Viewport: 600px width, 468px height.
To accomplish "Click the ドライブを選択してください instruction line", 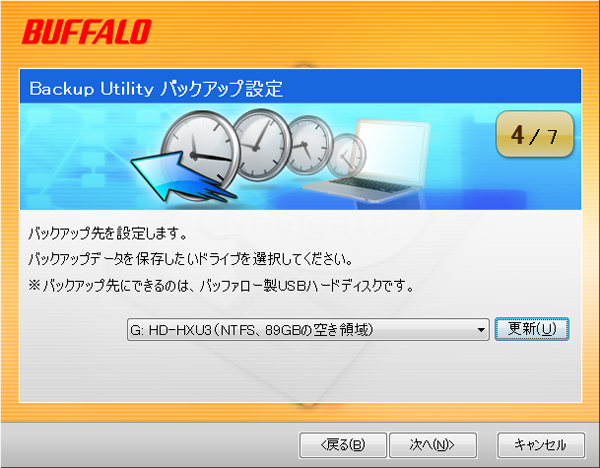I will pyautogui.click(x=191, y=259).
